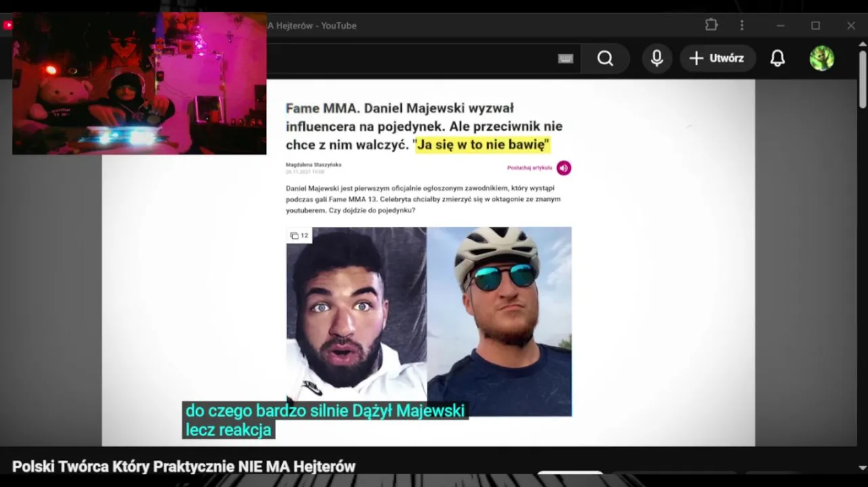Click the article date under author name
This screenshot has height=487, width=868.
tap(305, 172)
